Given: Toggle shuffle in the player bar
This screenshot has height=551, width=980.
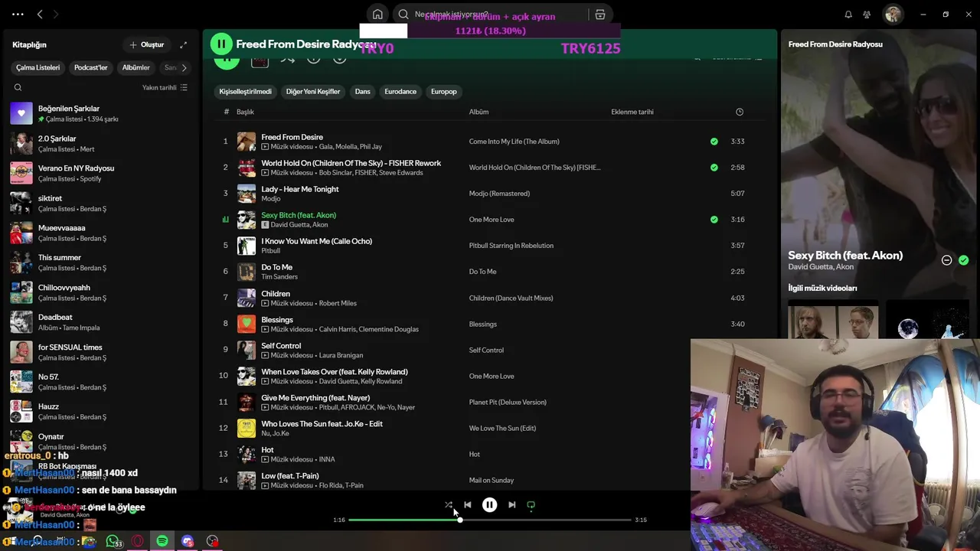Looking at the screenshot, I should point(449,505).
